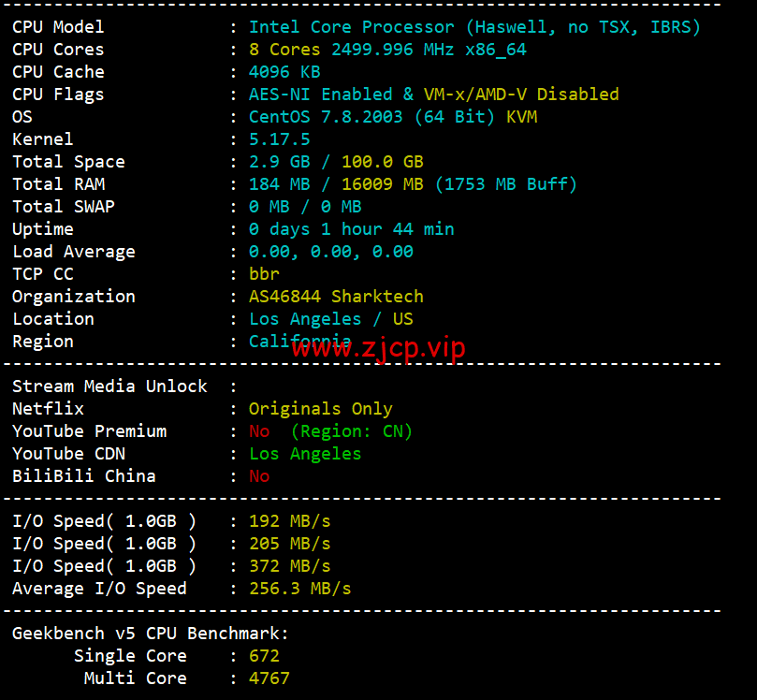Image resolution: width=757 pixels, height=700 pixels.
Task: Select the Netflix Originals Only result
Action: [x=321, y=409]
